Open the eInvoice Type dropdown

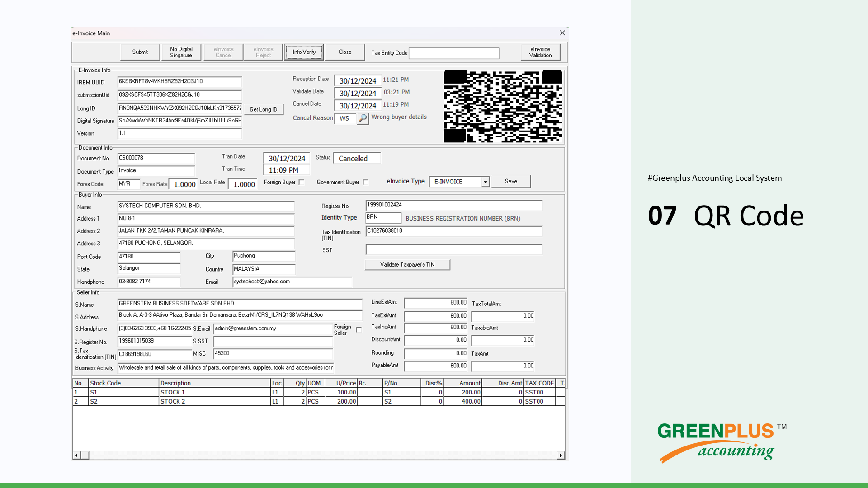point(485,182)
